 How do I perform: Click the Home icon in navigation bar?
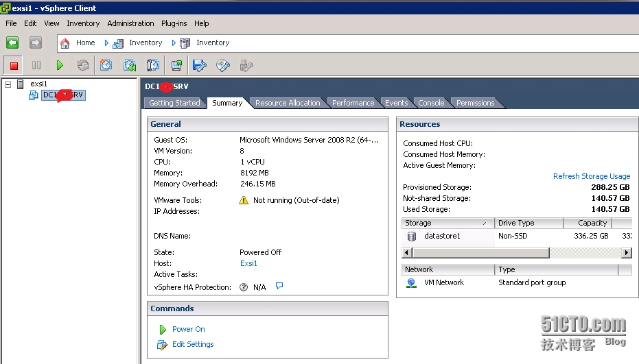click(65, 43)
